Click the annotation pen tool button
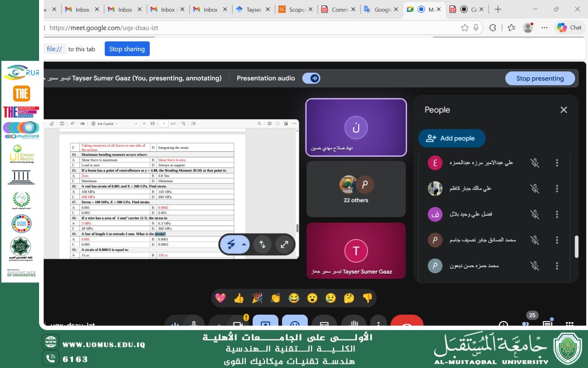The image size is (588, 368). point(231,244)
